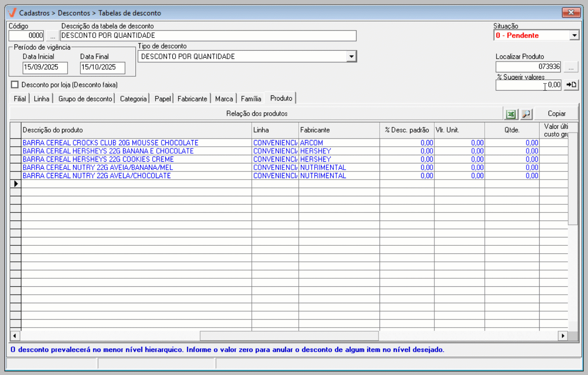Select the Família tab
588x375 pixels.
(251, 99)
